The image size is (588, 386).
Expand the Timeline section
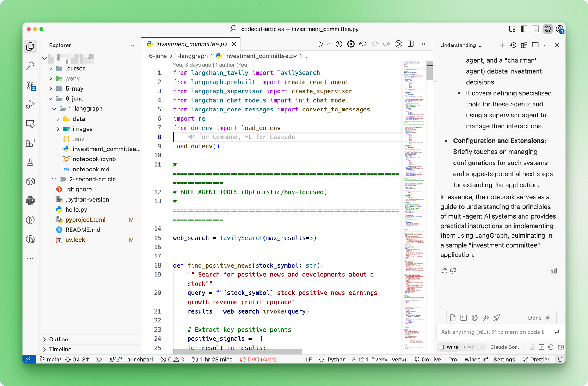90,349
